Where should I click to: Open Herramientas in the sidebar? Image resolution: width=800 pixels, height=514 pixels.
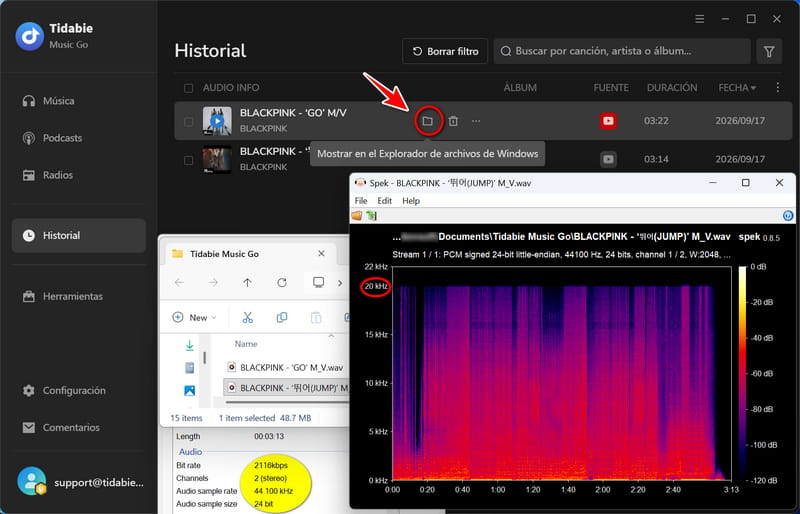pyautogui.click(x=62, y=296)
